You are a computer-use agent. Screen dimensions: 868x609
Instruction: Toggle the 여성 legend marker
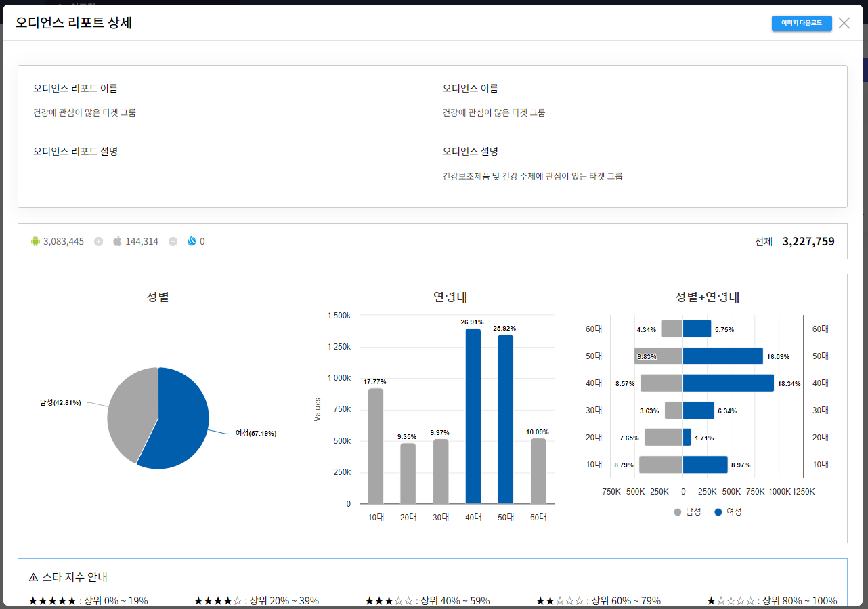tap(718, 512)
